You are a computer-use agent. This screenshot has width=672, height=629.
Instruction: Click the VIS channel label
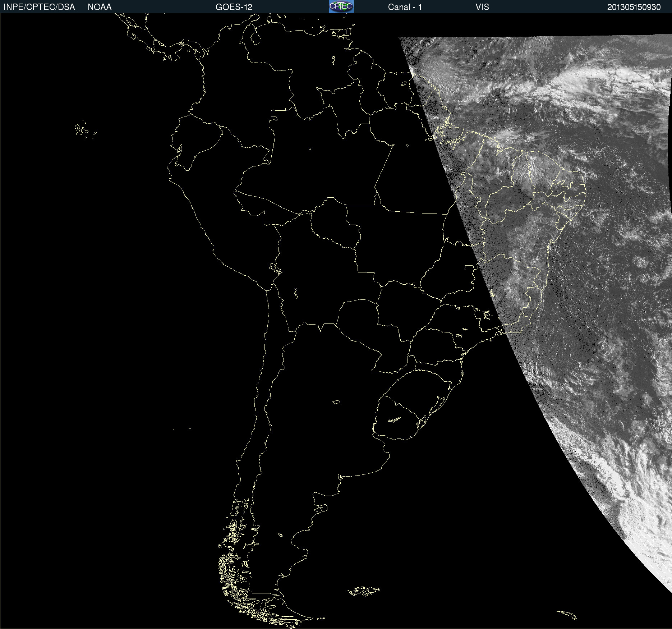click(x=482, y=7)
